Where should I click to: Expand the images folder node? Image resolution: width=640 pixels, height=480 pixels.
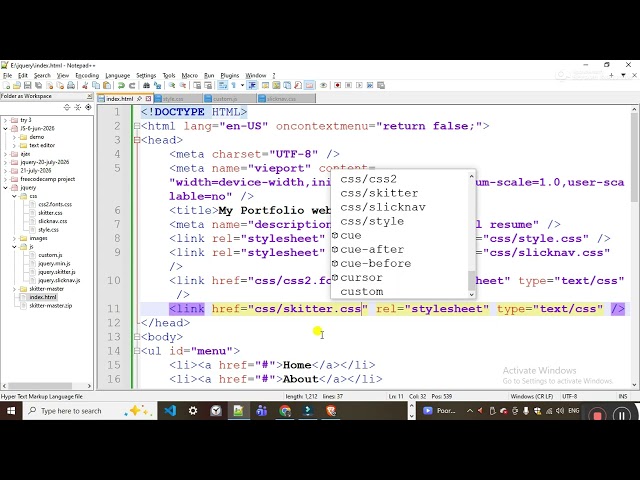pos(14,238)
